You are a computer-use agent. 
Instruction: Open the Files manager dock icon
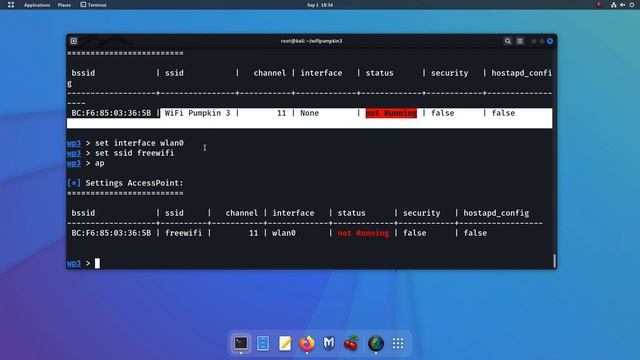pyautogui.click(x=263, y=343)
